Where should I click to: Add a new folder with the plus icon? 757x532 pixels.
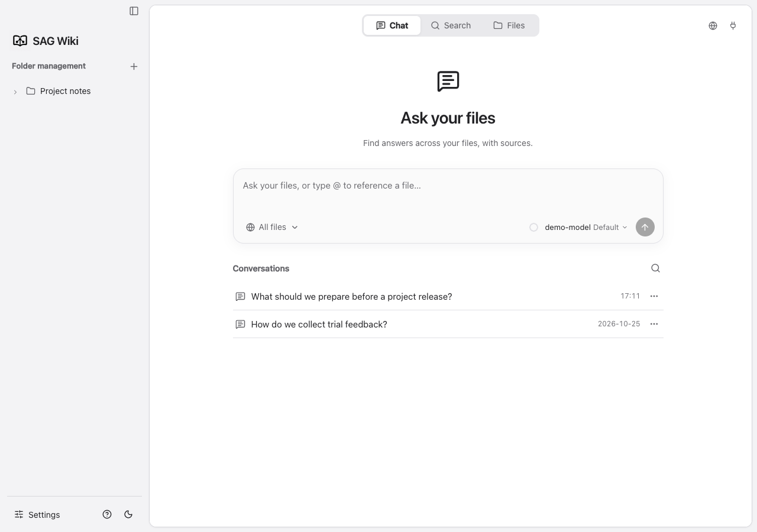tap(134, 67)
